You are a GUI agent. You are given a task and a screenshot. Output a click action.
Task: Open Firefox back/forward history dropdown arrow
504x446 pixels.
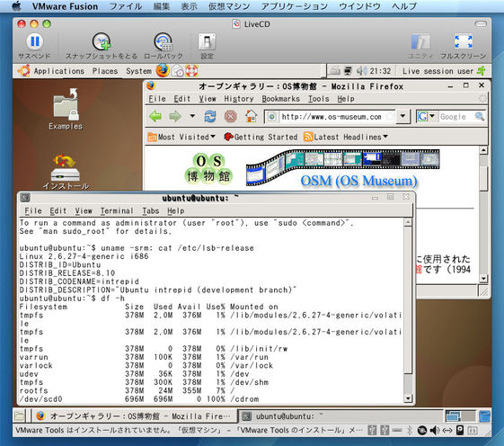[x=192, y=116]
